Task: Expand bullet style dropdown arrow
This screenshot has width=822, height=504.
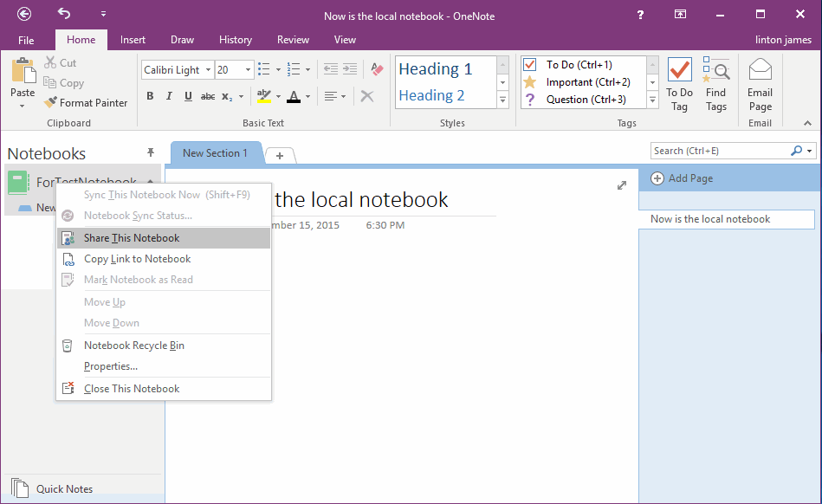Action: click(x=278, y=69)
